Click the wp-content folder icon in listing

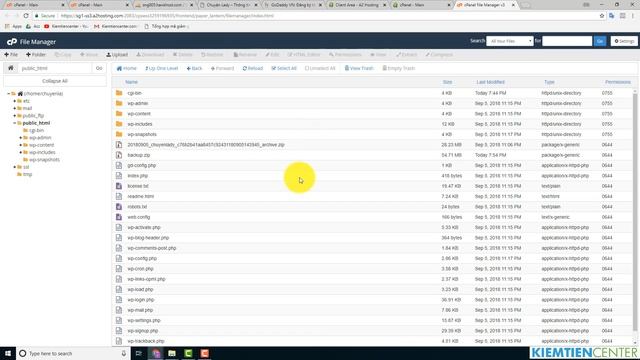(x=119, y=113)
